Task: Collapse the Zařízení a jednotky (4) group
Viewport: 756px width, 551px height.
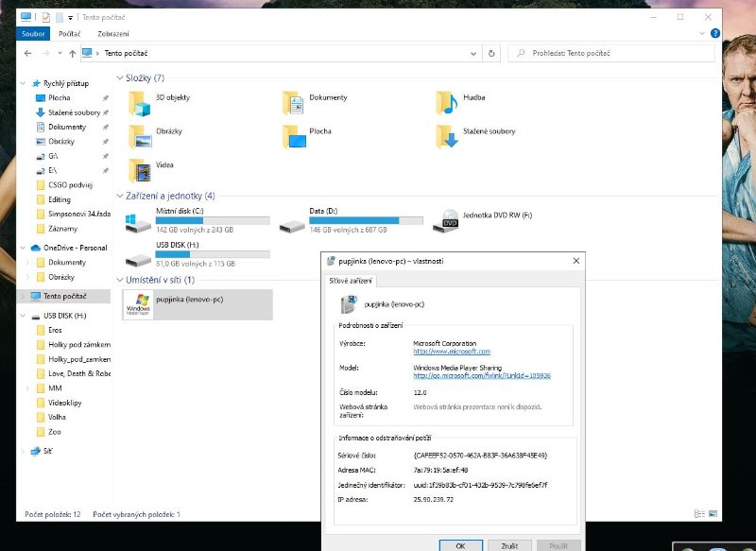Action: [120, 196]
